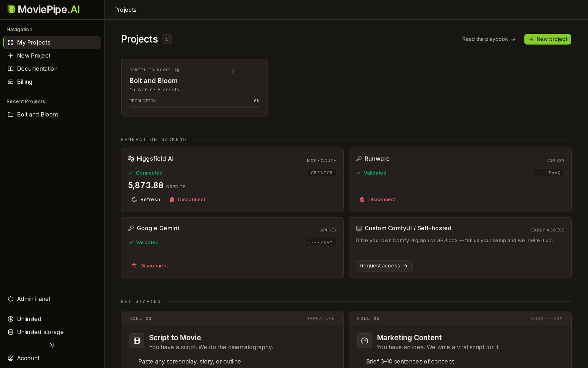Viewport: 588px width, 368px height.
Task: Click the grid icon beside My Projects
Action: point(11,42)
